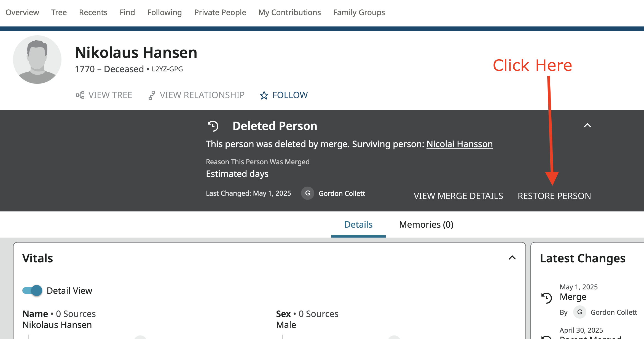
Task: Go to My Contributions
Action: (289, 12)
